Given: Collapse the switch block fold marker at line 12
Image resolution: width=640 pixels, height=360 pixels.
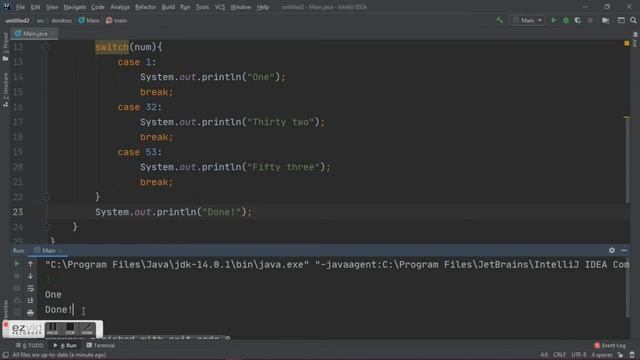Looking at the screenshot, I should 46,47.
